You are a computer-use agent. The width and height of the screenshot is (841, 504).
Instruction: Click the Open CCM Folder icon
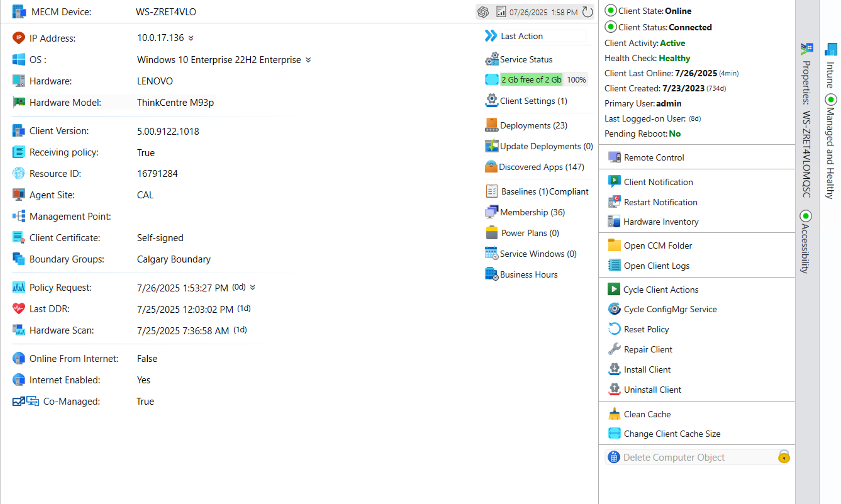click(614, 245)
